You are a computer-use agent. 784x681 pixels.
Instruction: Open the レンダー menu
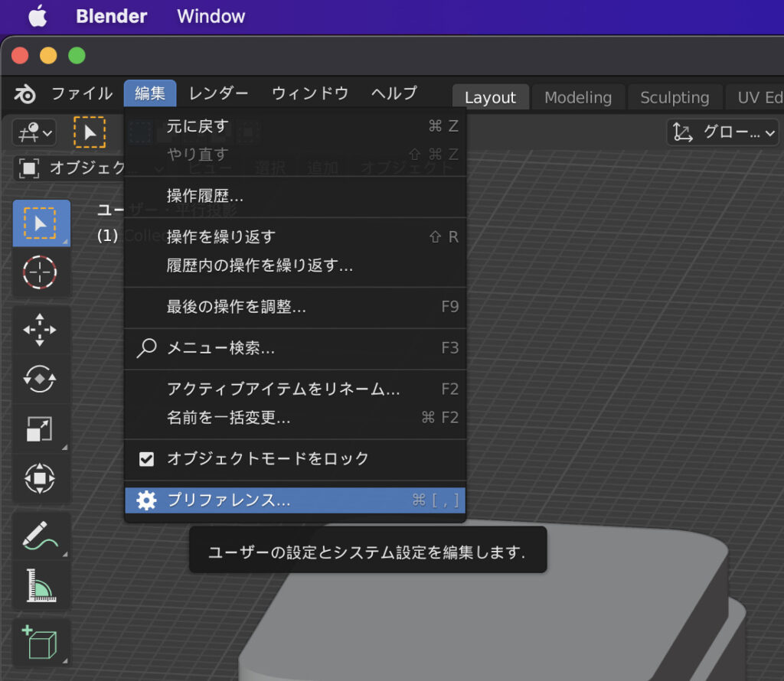217,93
